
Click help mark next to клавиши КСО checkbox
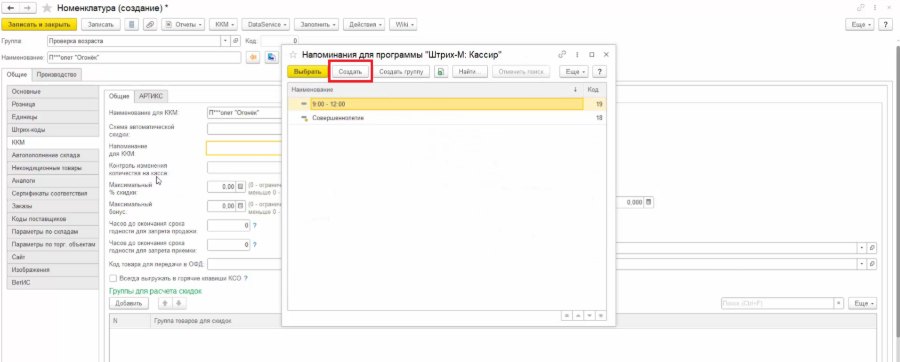245,278
